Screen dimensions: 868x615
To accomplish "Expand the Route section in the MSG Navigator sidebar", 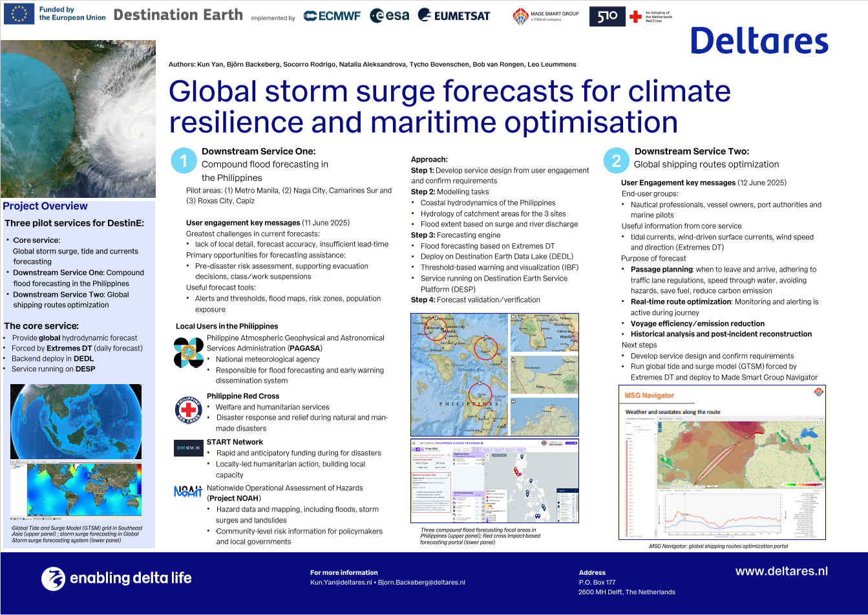I will 641,424.
